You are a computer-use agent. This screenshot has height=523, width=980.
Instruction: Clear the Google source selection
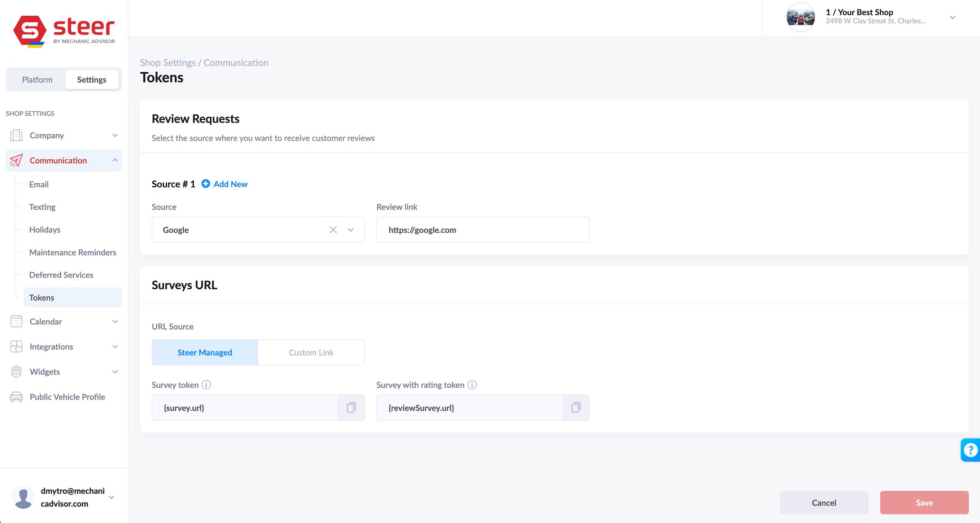(333, 229)
